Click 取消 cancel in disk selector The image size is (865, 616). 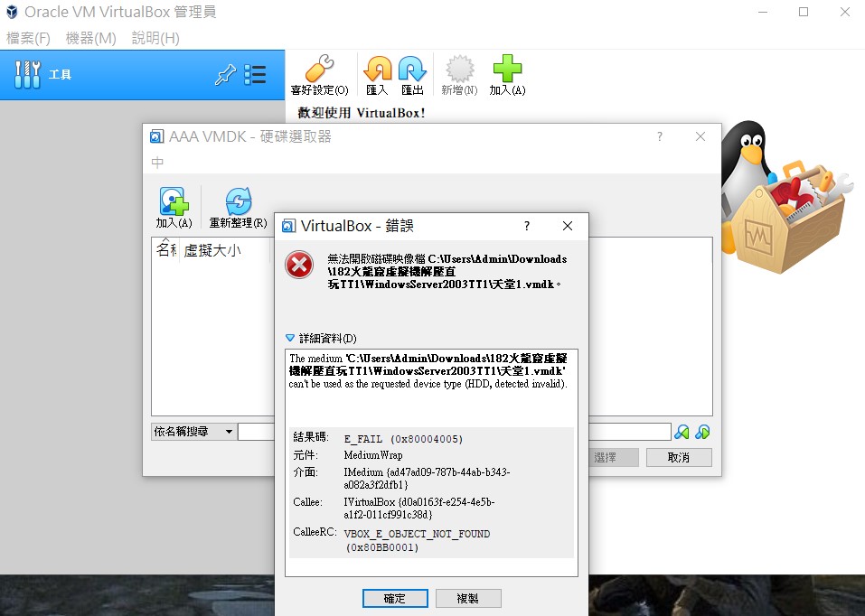(x=679, y=457)
